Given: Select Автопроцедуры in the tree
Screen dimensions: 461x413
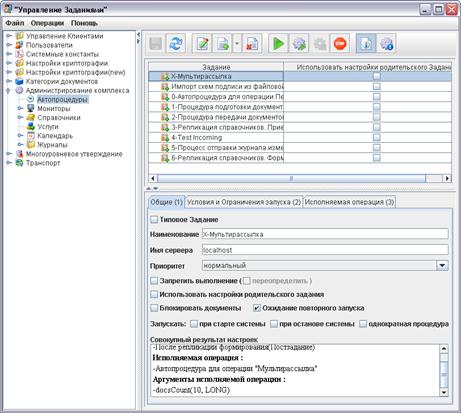Looking at the screenshot, I should 62,99.
